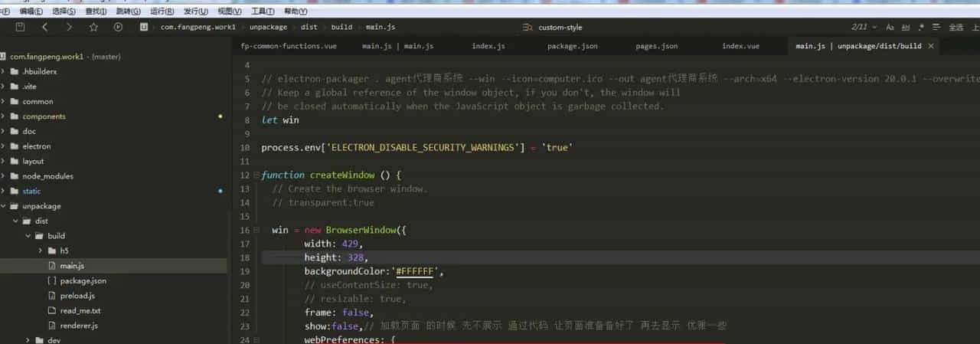Screen dimensions: 980x344
Task: Switch to the index.vue tab
Action: 740,46
